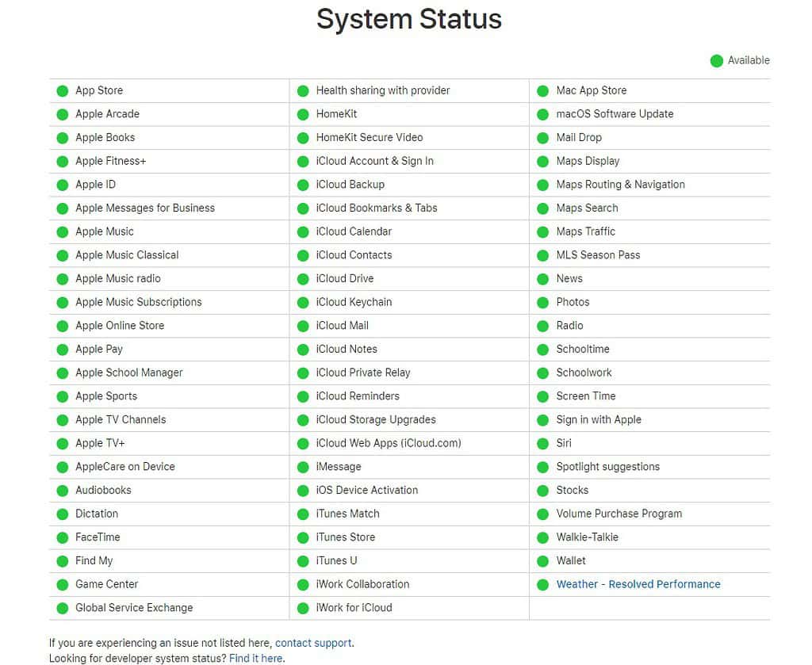Open the Find it here developer link
The width and height of the screenshot is (812, 665).
pos(256,658)
